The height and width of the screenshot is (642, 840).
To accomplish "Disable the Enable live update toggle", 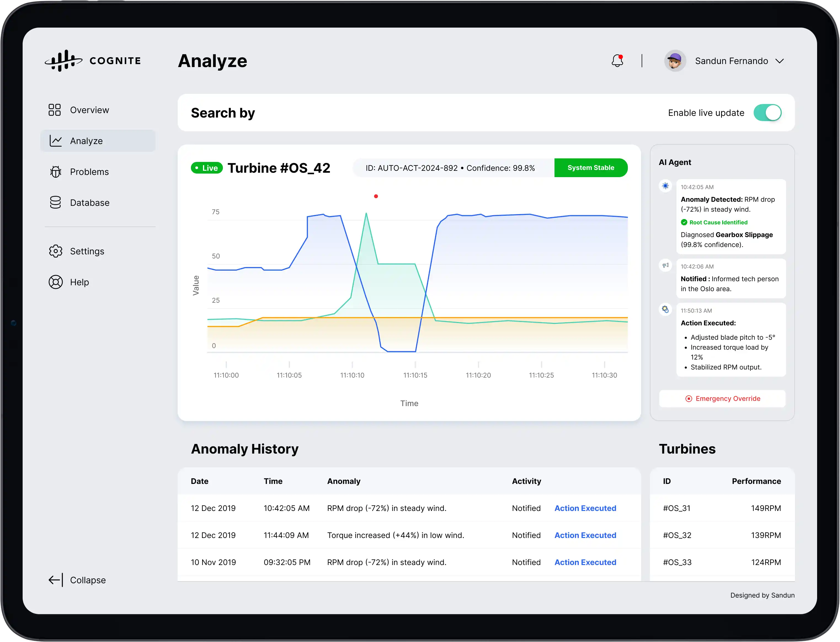I will tap(767, 112).
